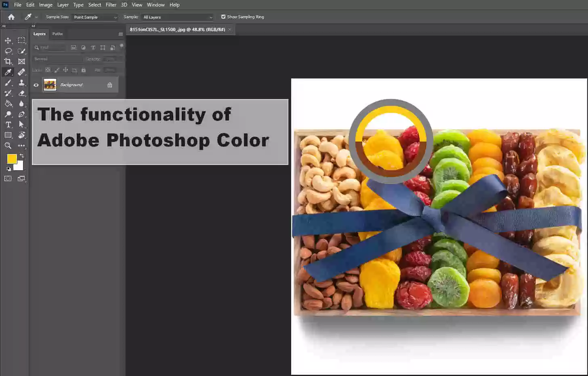Select the Brush tool
Viewport: 588px width, 376px height.
click(8, 82)
